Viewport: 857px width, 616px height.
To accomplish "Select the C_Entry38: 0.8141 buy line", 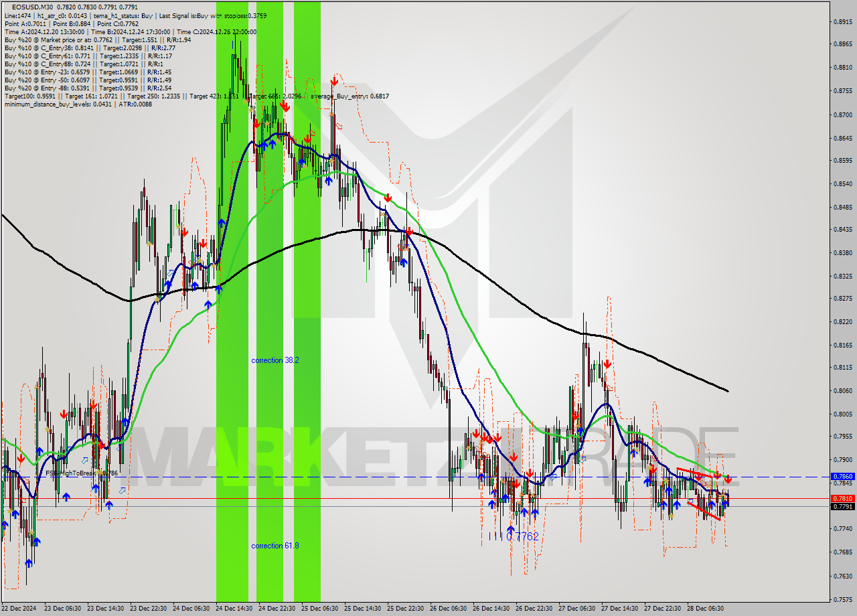I will click(x=90, y=48).
